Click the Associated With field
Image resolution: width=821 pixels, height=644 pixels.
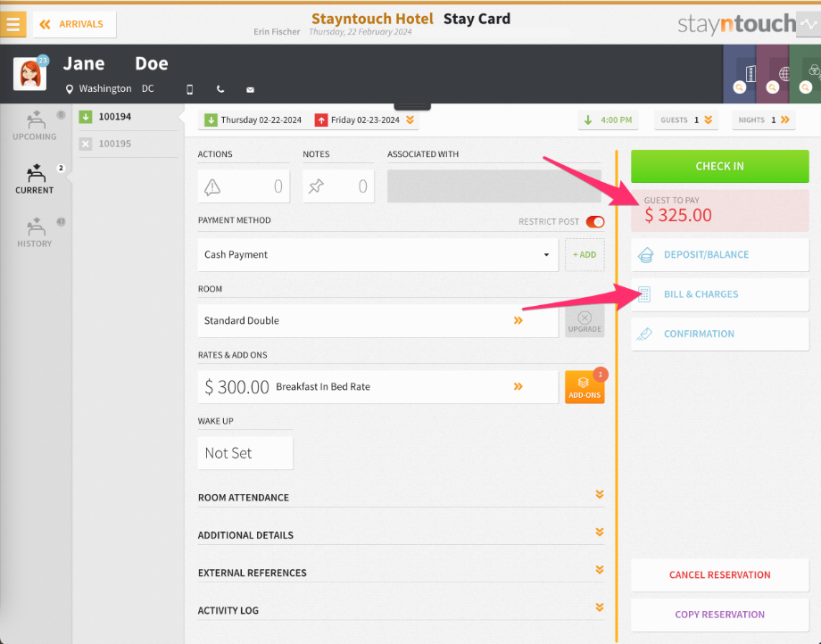(494, 186)
